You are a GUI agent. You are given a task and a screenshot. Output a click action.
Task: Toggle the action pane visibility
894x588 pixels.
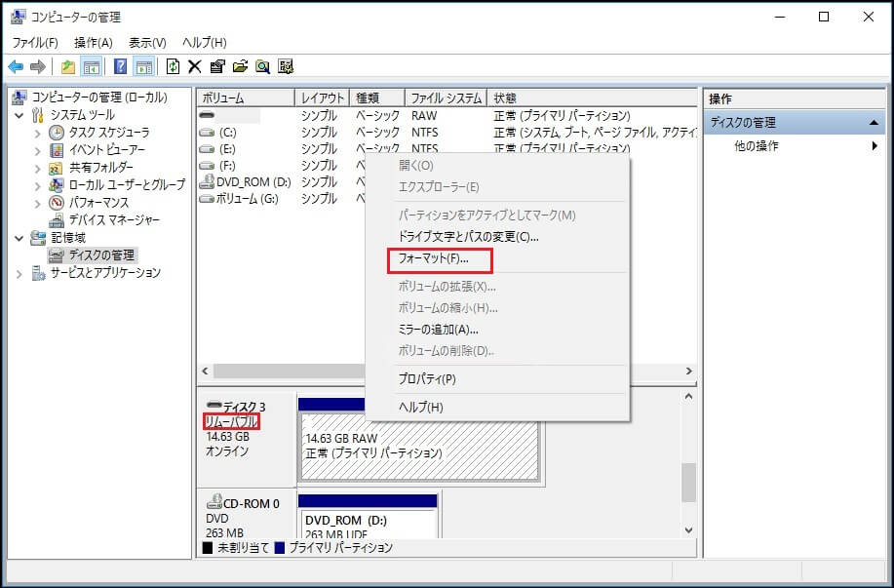point(143,66)
